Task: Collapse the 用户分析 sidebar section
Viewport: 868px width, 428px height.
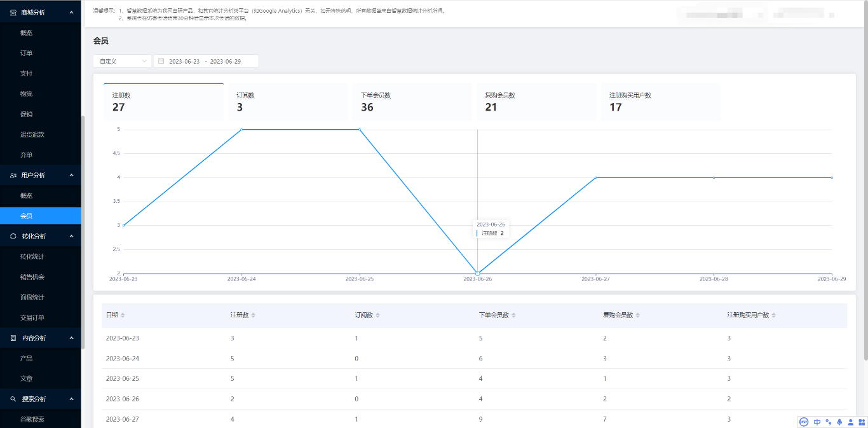Action: click(71, 175)
